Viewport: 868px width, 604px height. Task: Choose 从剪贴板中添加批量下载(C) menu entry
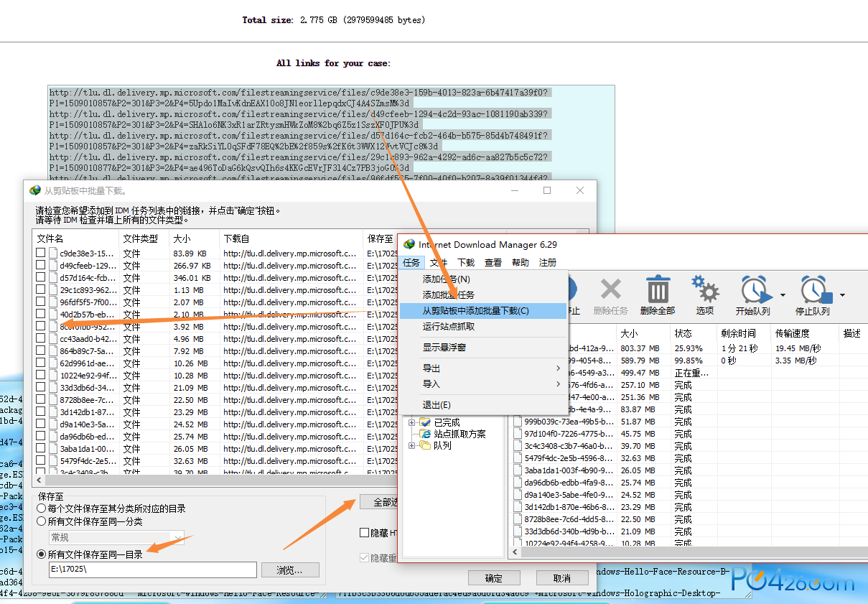(484, 310)
